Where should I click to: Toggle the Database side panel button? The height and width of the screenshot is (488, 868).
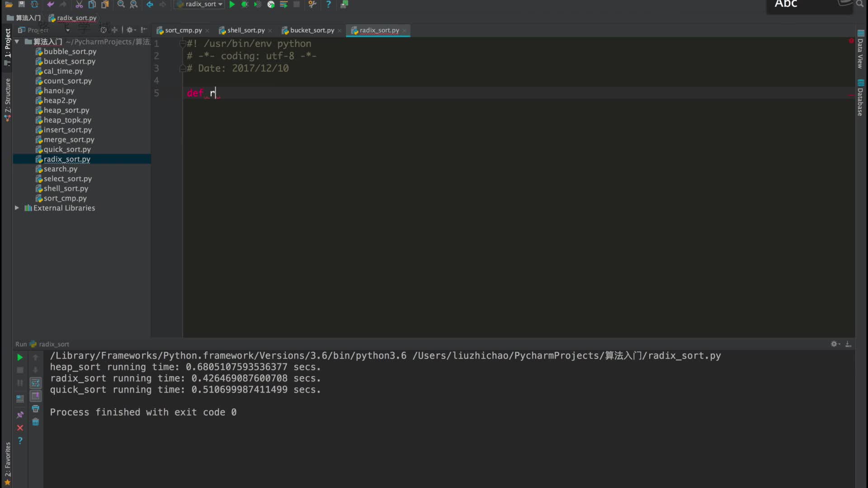point(860,98)
